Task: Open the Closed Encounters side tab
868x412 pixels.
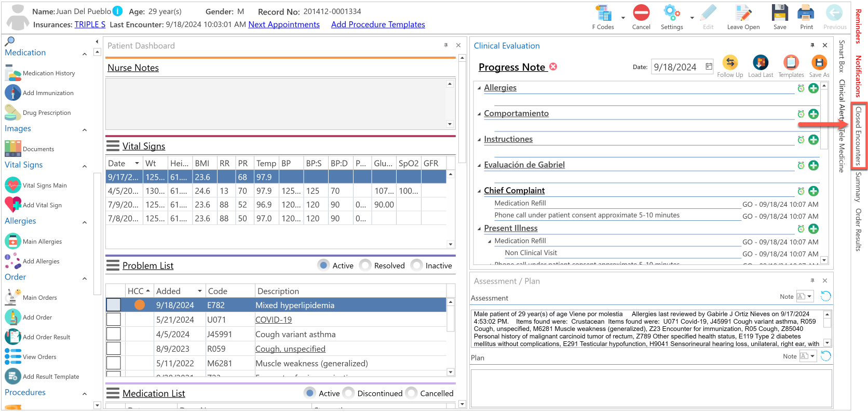Action: 859,136
